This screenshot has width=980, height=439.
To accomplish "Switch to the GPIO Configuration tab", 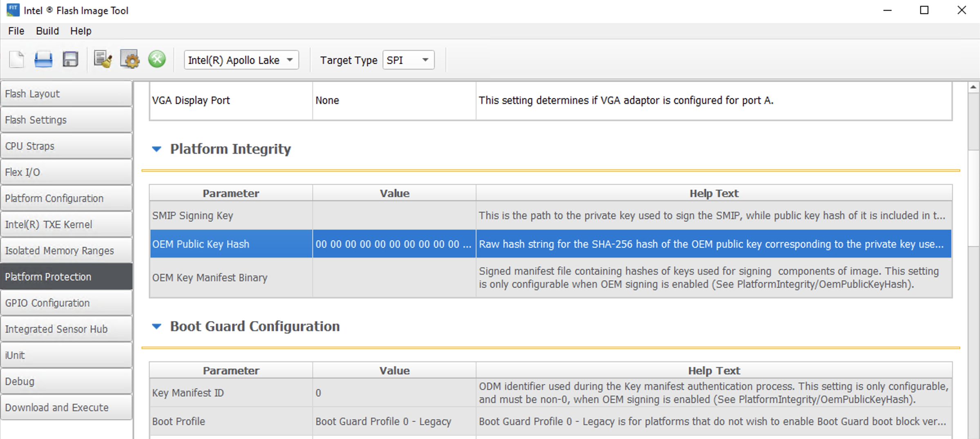I will [66, 303].
